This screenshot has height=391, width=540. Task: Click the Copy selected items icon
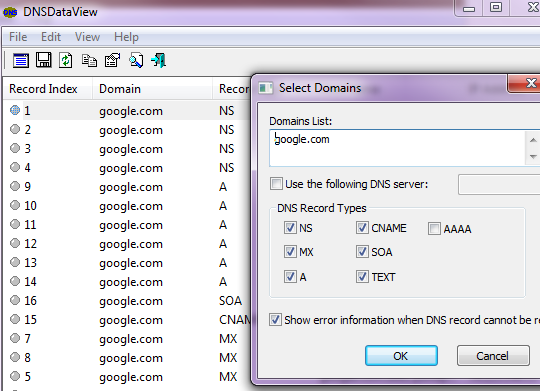(x=89, y=61)
